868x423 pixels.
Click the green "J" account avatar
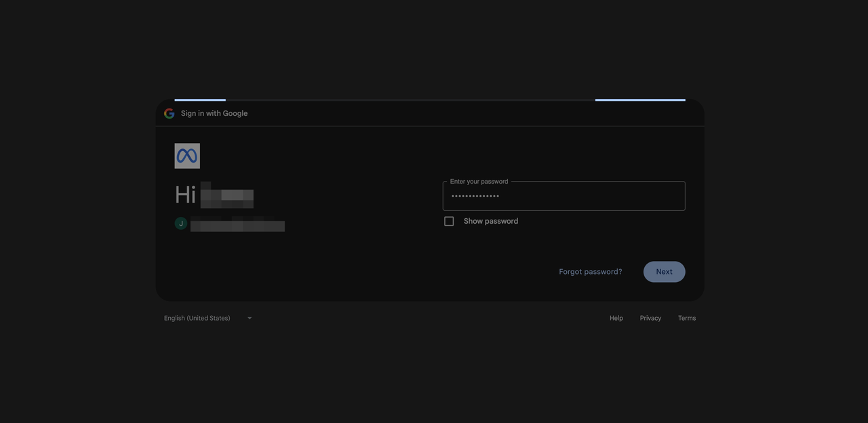181,223
